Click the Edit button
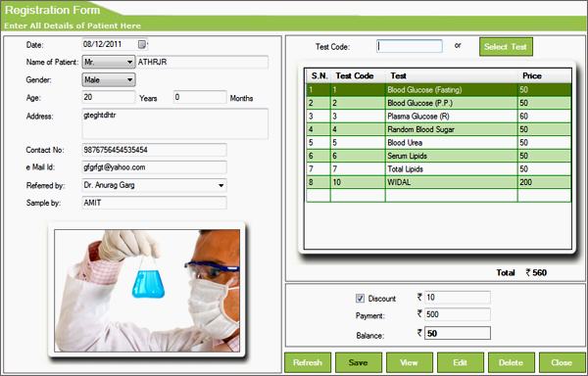 click(461, 362)
